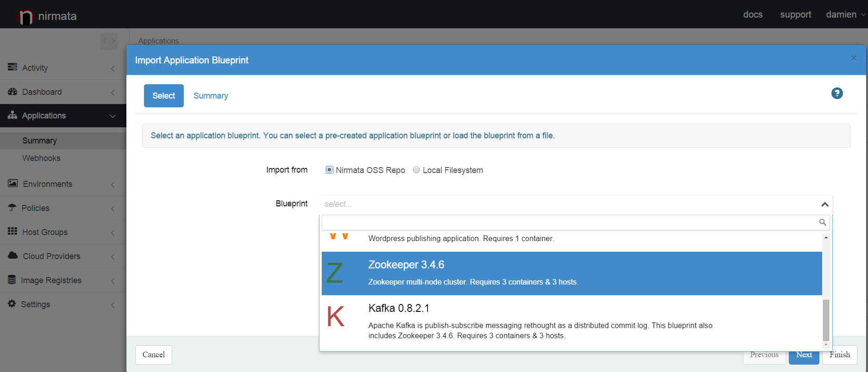This screenshot has height=372, width=868.
Task: Click the blueprint list scrollbar thumb
Action: [x=826, y=320]
